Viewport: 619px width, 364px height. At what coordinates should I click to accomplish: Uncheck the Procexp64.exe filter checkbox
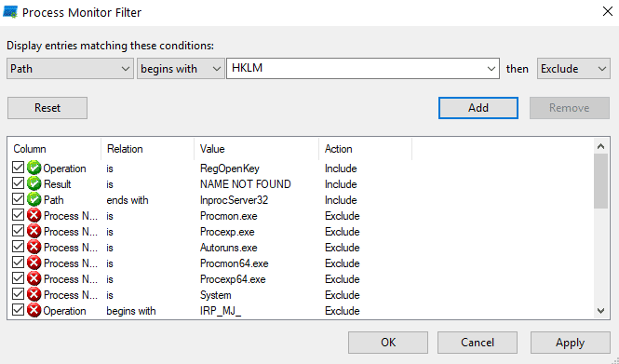click(x=19, y=278)
